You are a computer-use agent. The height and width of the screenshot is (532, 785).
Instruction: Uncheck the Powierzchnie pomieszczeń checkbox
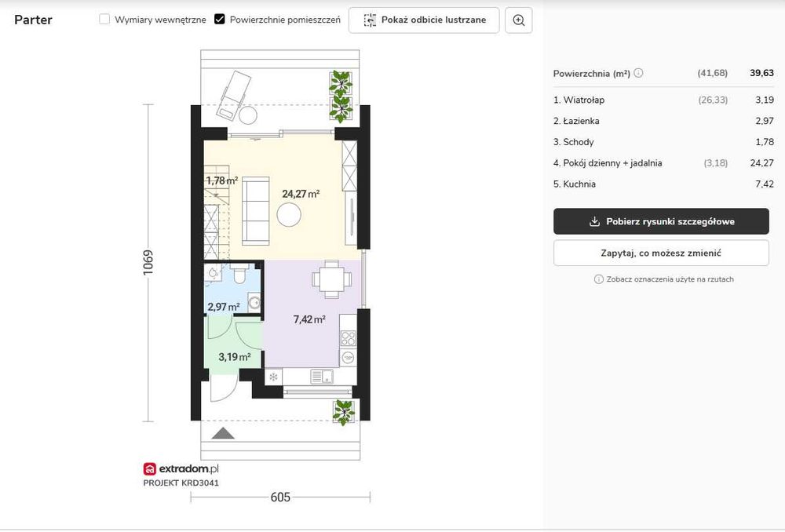219,20
